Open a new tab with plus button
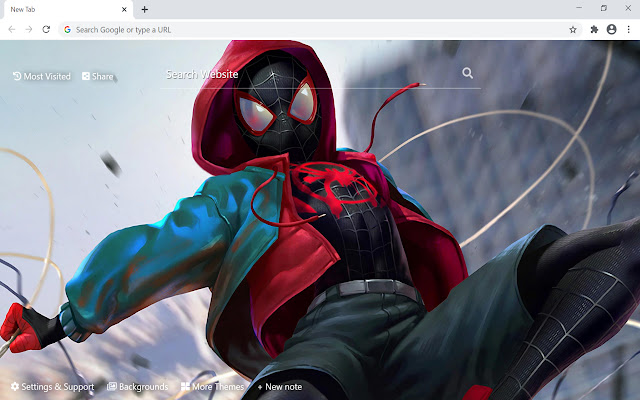 coord(144,9)
